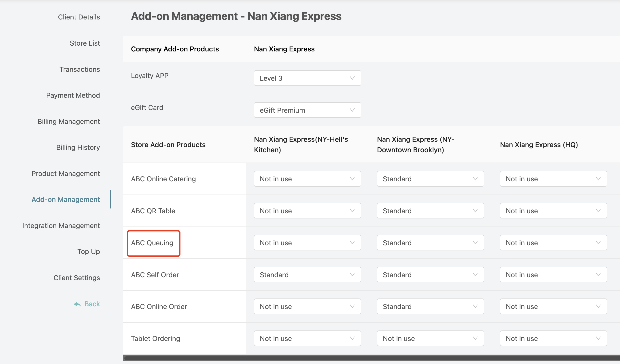Image resolution: width=620 pixels, height=364 pixels.
Task: Open ABC QR Table dropdown for Hell's Kitchen
Action: point(307,211)
